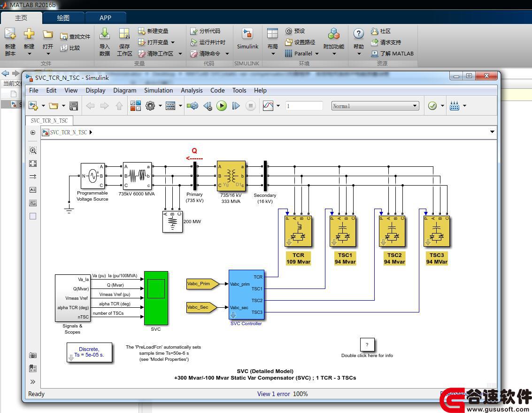Viewport: 532px width, 413px height.
Task: Click 设置路径 (Set Path) in the ribbon
Action: [x=300, y=42]
